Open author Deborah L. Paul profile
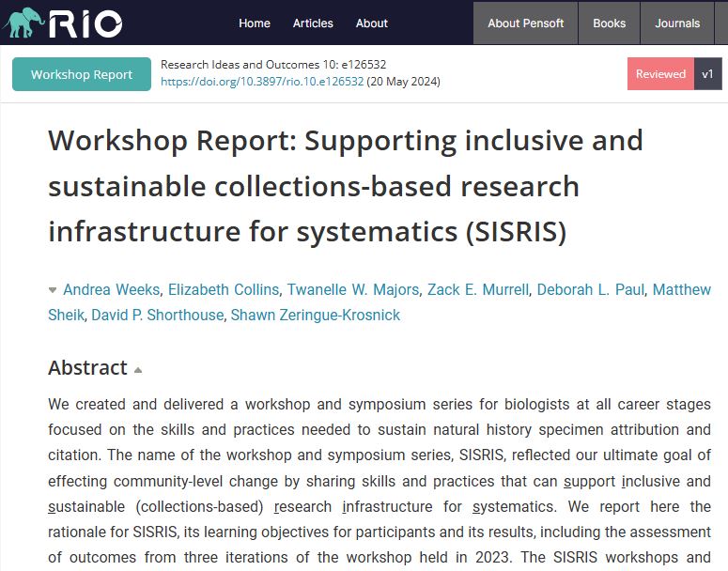 pyautogui.click(x=591, y=289)
